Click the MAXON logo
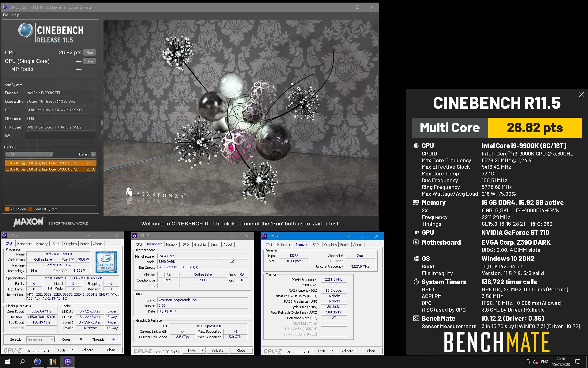This screenshot has height=368, width=588. click(x=28, y=222)
